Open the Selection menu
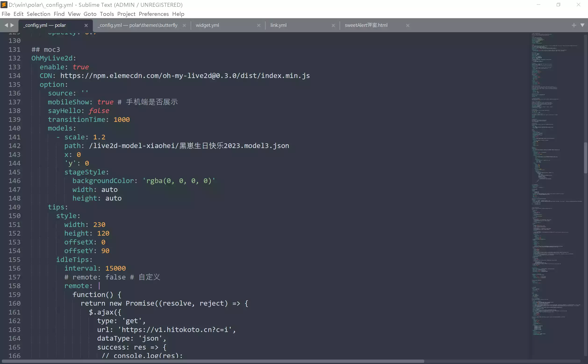Image resolution: width=588 pixels, height=364 pixels. coord(38,14)
